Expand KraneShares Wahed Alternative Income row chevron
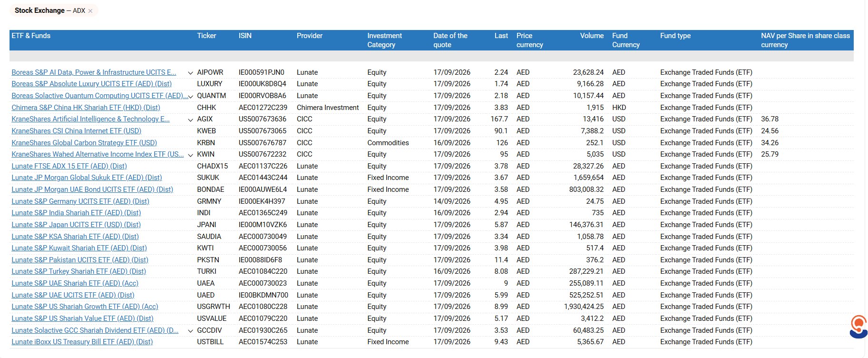The width and height of the screenshot is (868, 358). 190,155
